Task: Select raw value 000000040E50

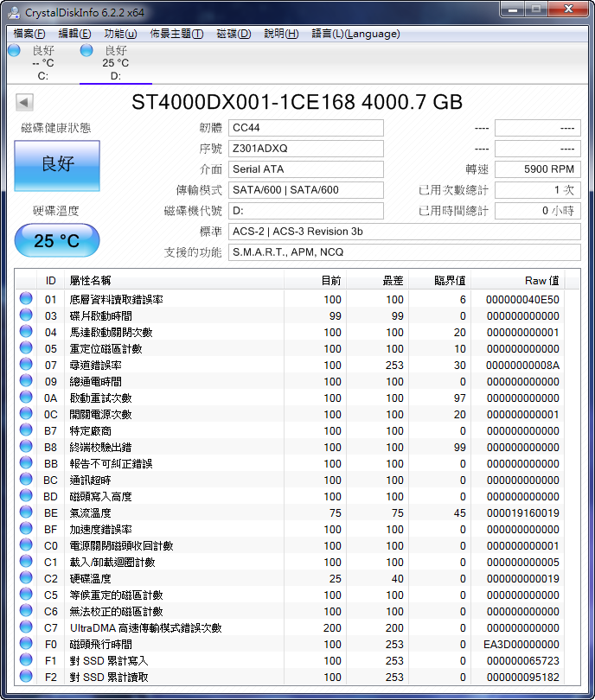Action: (522, 300)
